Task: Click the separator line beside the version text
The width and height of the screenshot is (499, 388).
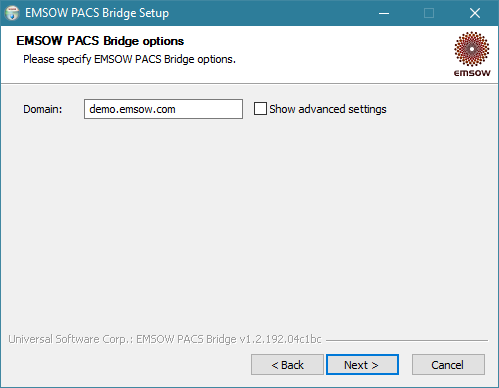Action: tap(407, 340)
